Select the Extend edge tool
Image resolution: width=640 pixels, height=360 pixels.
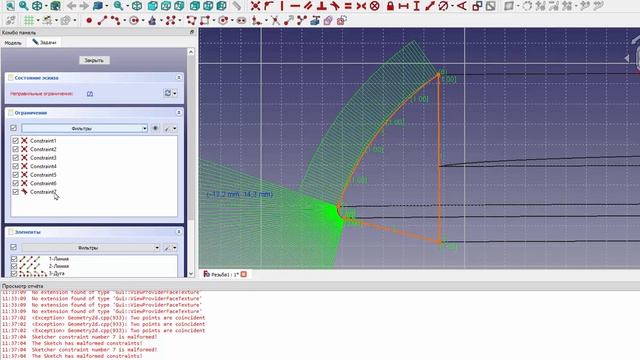click(289, 20)
